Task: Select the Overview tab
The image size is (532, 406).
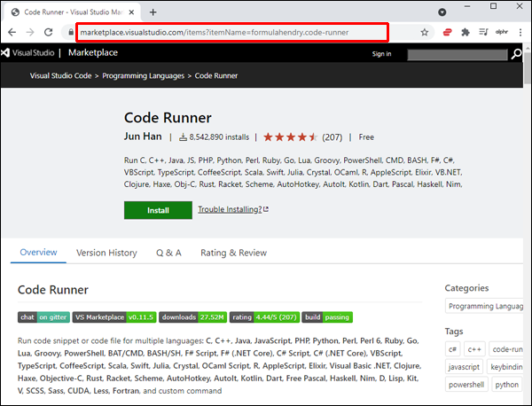Action: 38,253
